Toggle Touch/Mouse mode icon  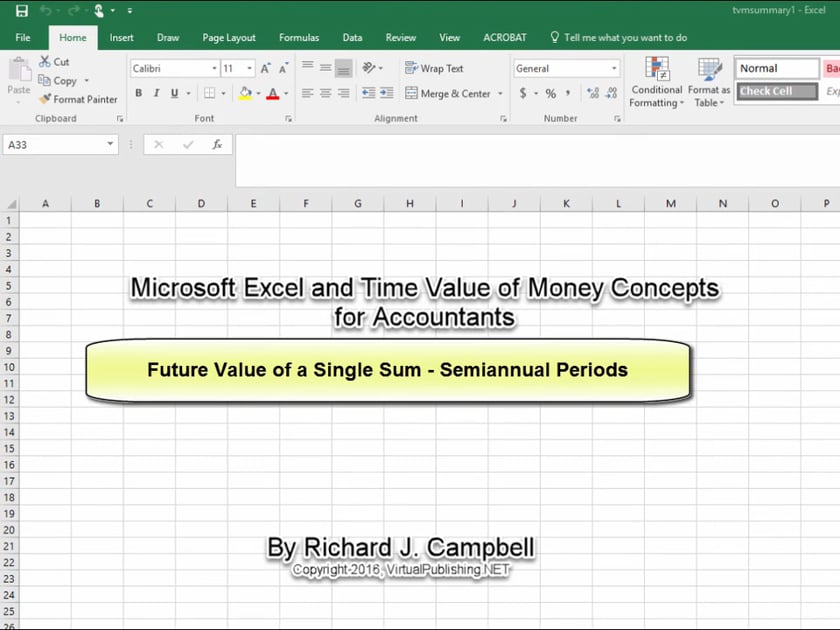point(99,11)
